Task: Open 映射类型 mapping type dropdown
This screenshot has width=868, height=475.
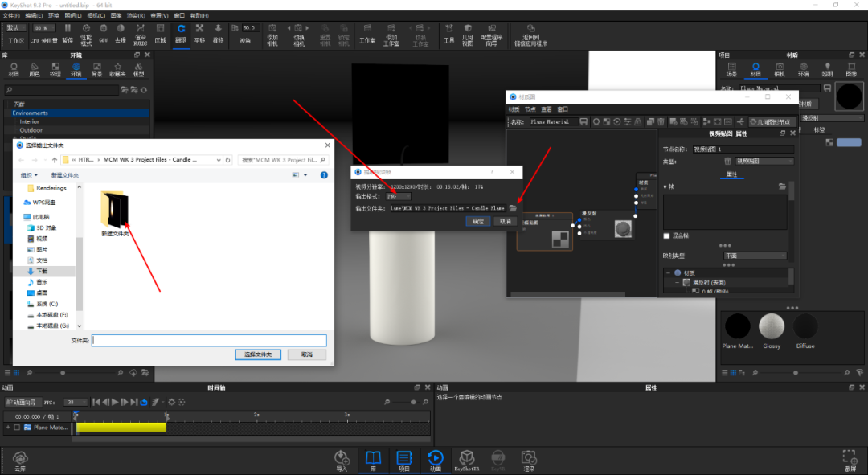Action: [x=755, y=256]
